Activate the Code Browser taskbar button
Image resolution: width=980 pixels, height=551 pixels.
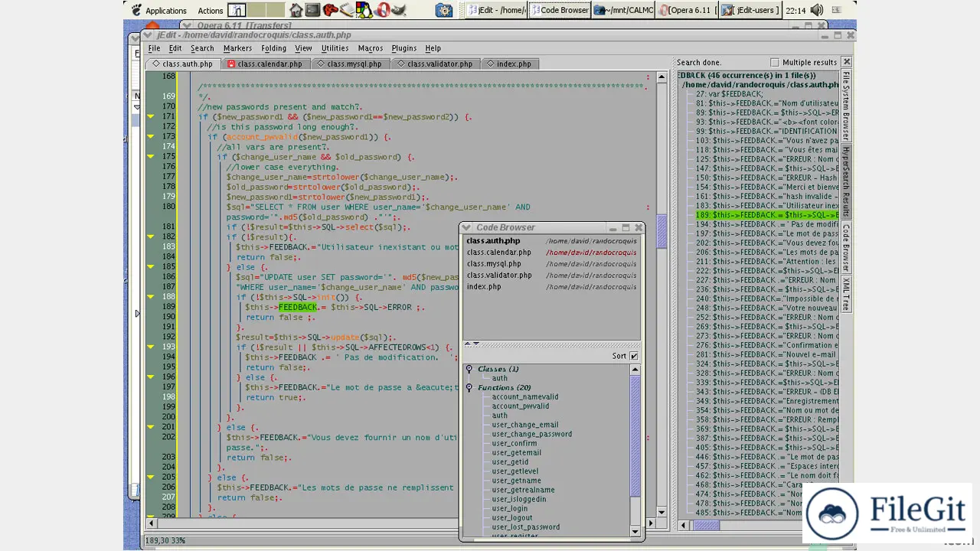pos(560,10)
